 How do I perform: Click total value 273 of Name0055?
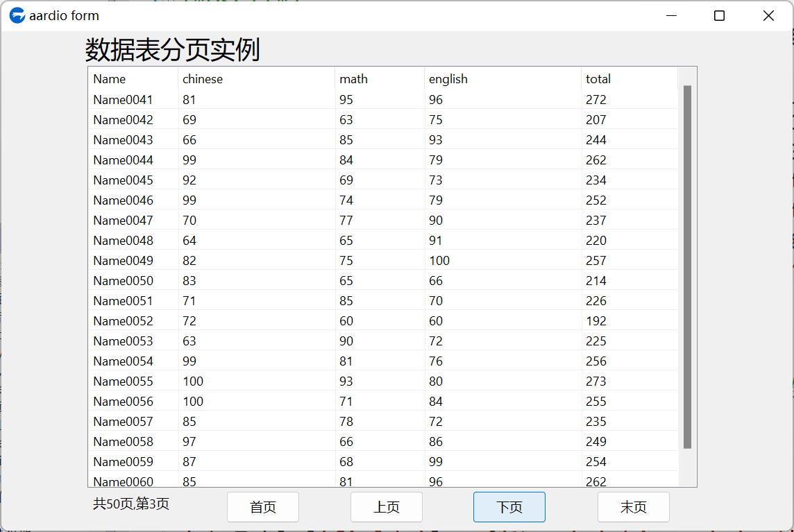596,381
